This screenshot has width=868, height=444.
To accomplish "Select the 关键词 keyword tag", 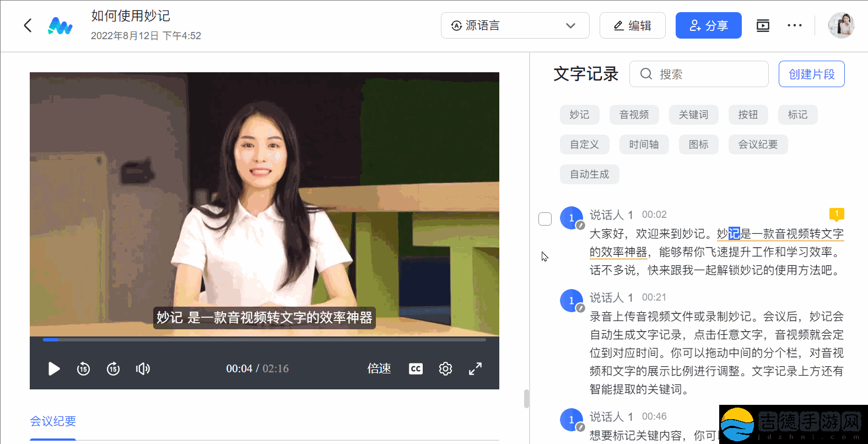I will (693, 115).
